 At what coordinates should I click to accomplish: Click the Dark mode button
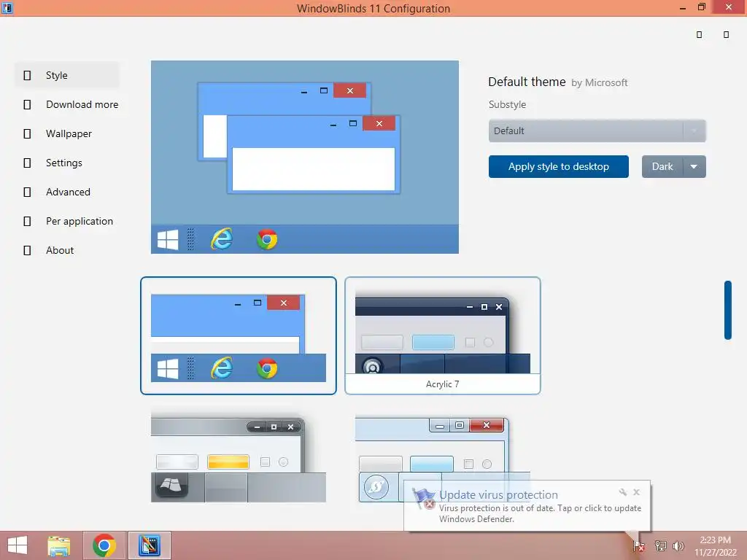coord(662,167)
